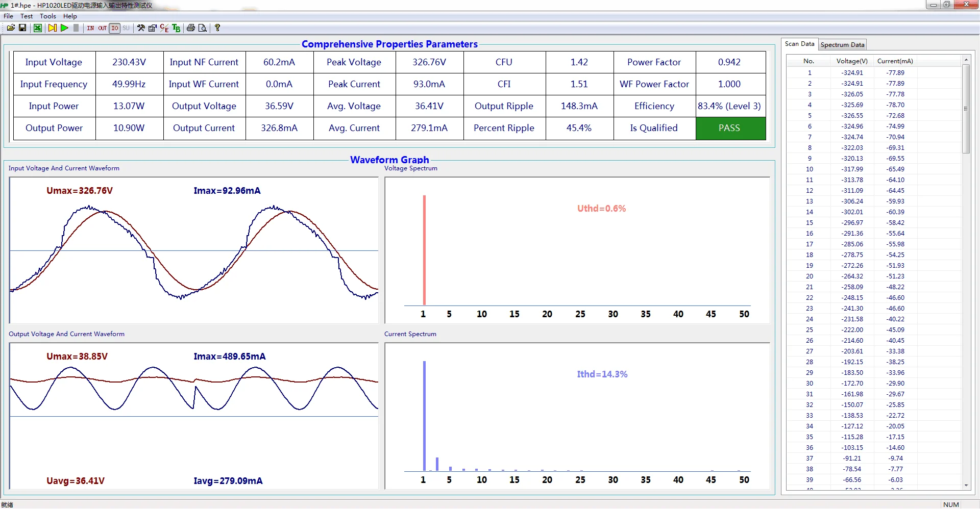The width and height of the screenshot is (980, 509).
Task: Click the grayed SU toolbar button
Action: (126, 28)
